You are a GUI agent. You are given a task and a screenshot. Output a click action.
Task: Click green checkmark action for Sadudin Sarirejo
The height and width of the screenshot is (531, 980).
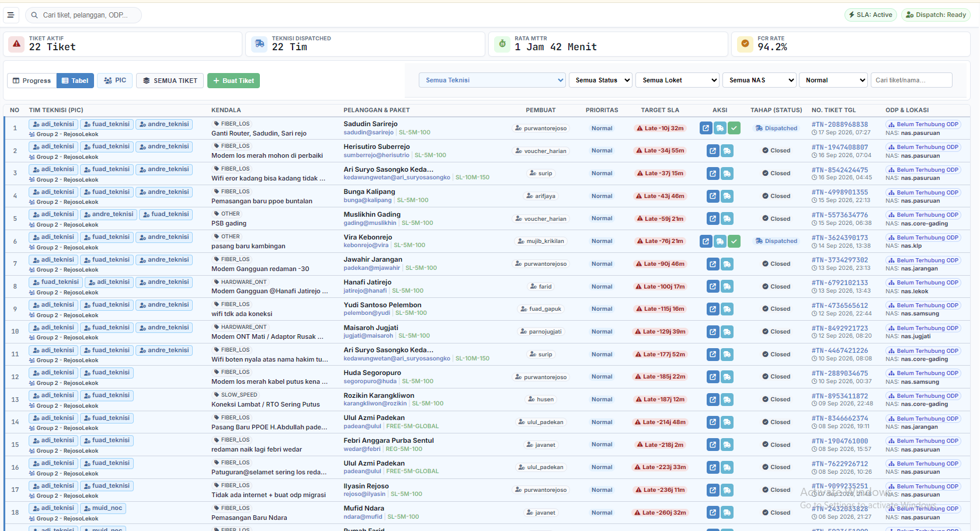pos(734,128)
